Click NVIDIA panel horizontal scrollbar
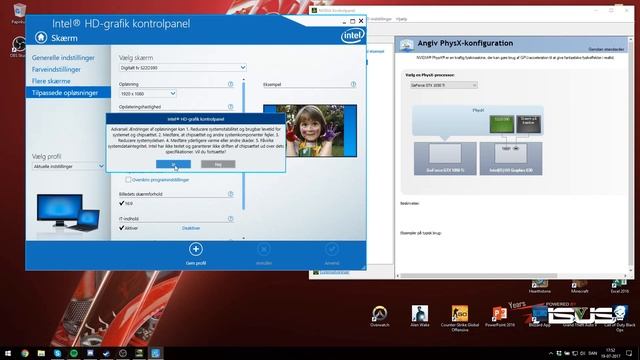 [x=478, y=276]
